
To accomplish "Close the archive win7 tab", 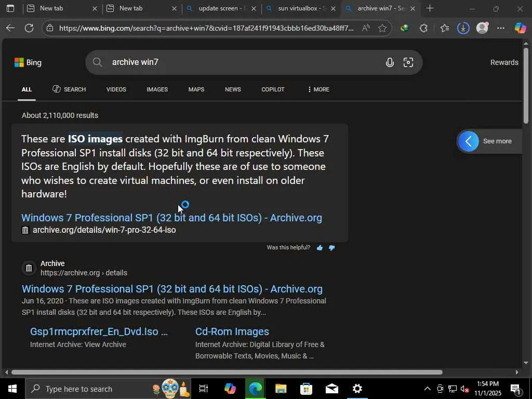I will click(x=413, y=8).
